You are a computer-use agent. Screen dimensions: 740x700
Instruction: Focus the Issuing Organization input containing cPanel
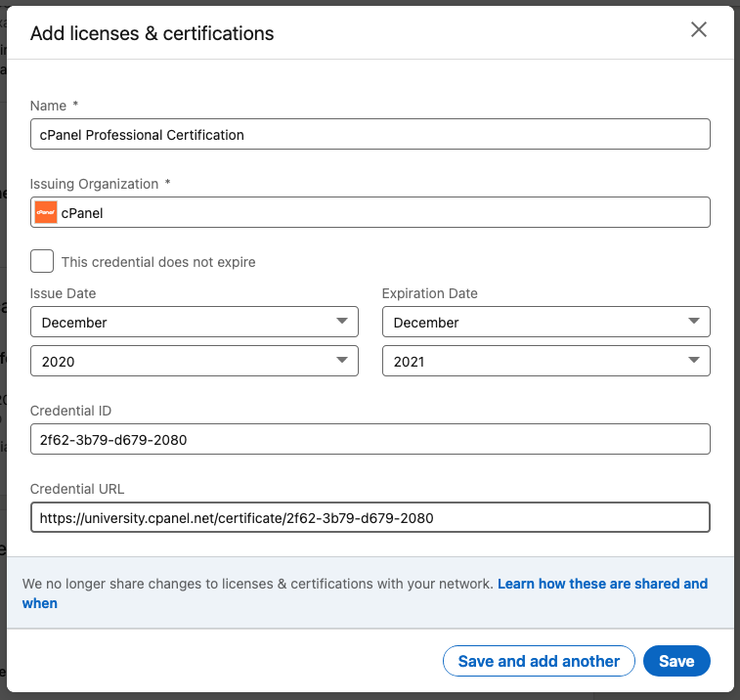pyautogui.click(x=381, y=212)
